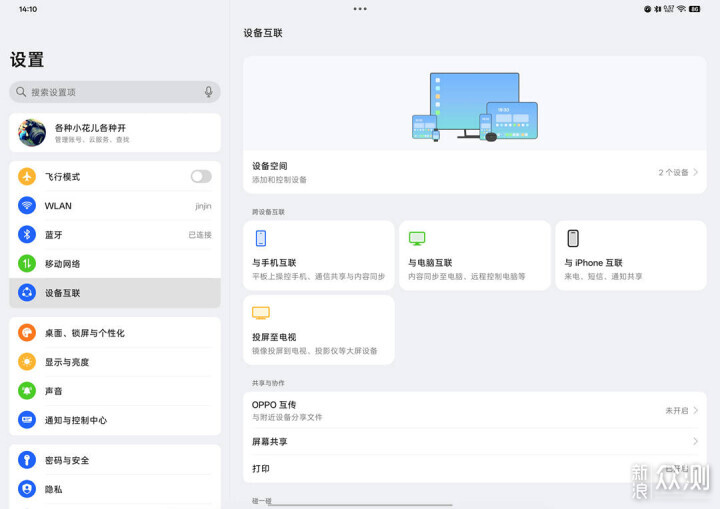Click 桌面、锁屏与个性化 label
The image size is (720, 509).
pos(84,333)
